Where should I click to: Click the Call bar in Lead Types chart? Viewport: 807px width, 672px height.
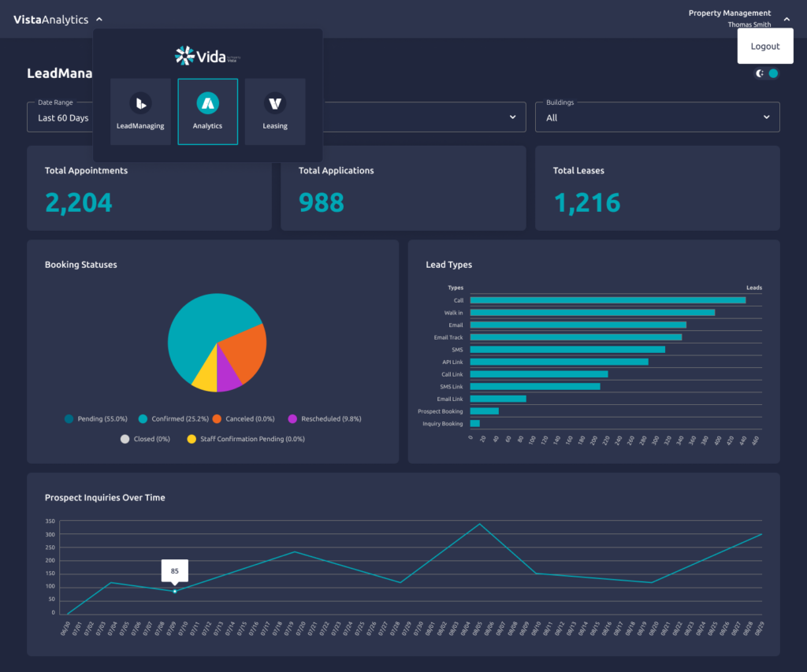tap(607, 299)
